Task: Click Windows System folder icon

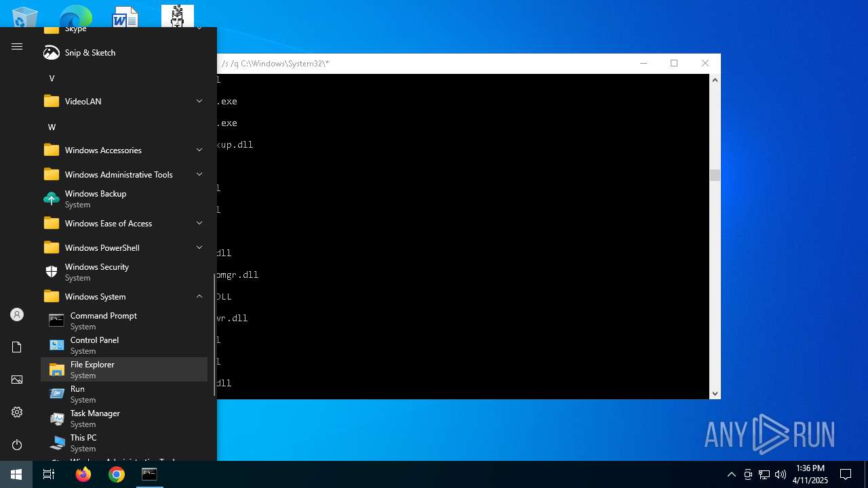Action: tap(52, 297)
